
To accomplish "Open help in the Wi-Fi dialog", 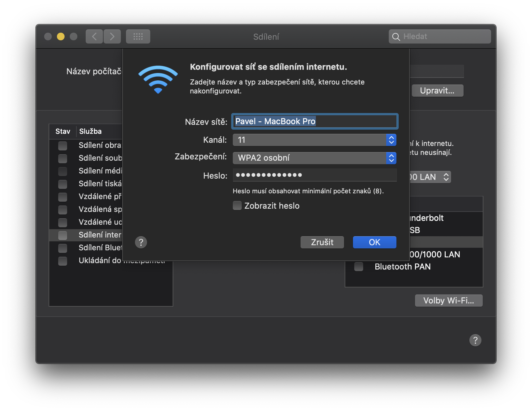I will (x=141, y=242).
